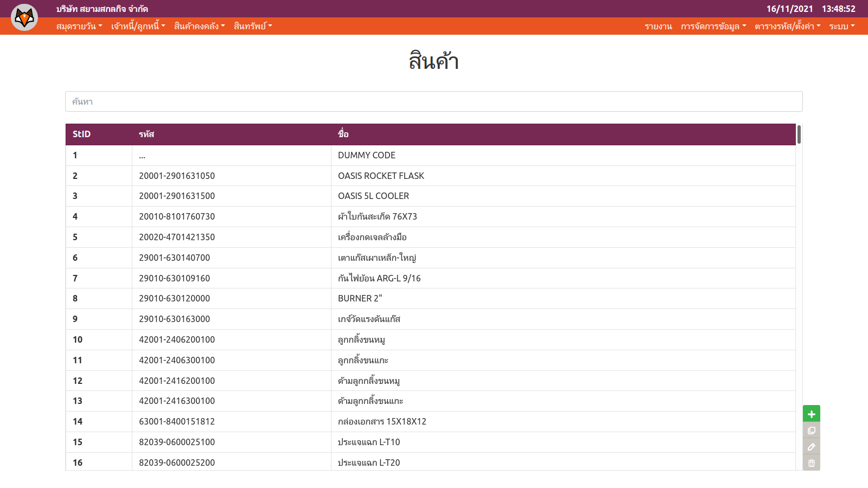Click the company name บริษัท สยามสกลกิจ จำกัด

click(102, 9)
